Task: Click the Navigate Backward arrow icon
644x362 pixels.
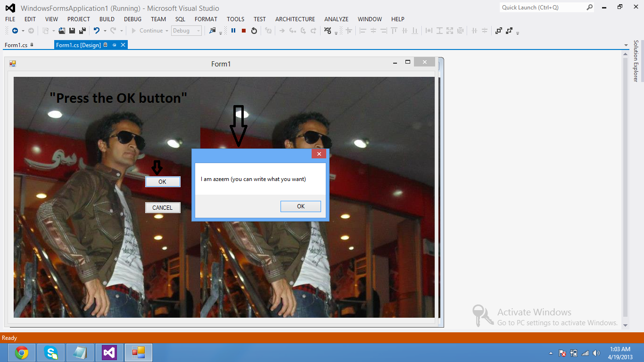Action: click(x=15, y=30)
